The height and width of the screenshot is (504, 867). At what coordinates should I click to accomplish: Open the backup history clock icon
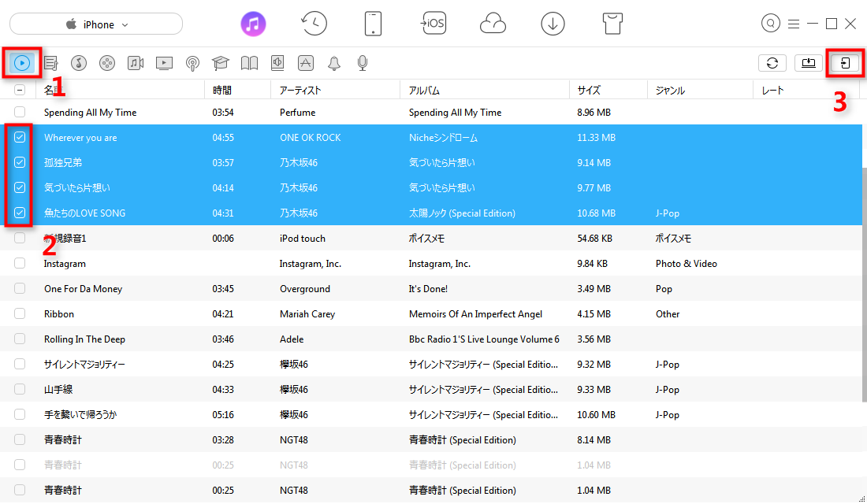[x=314, y=24]
